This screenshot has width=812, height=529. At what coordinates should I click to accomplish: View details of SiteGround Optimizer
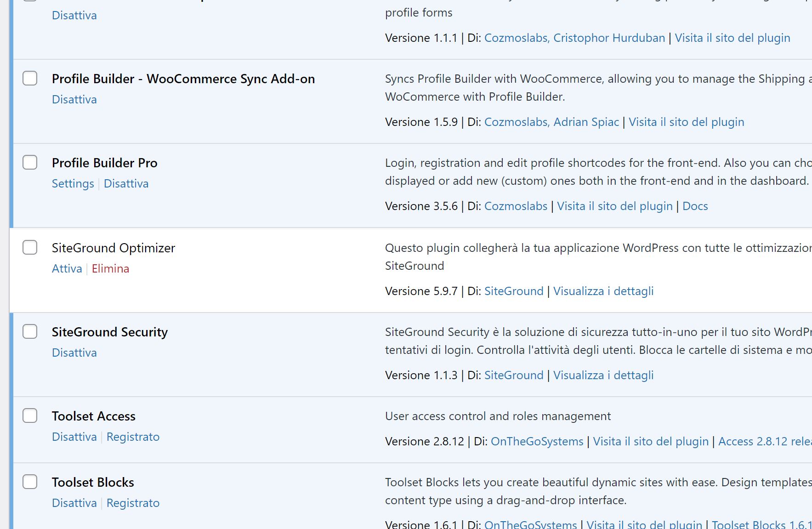click(x=603, y=291)
